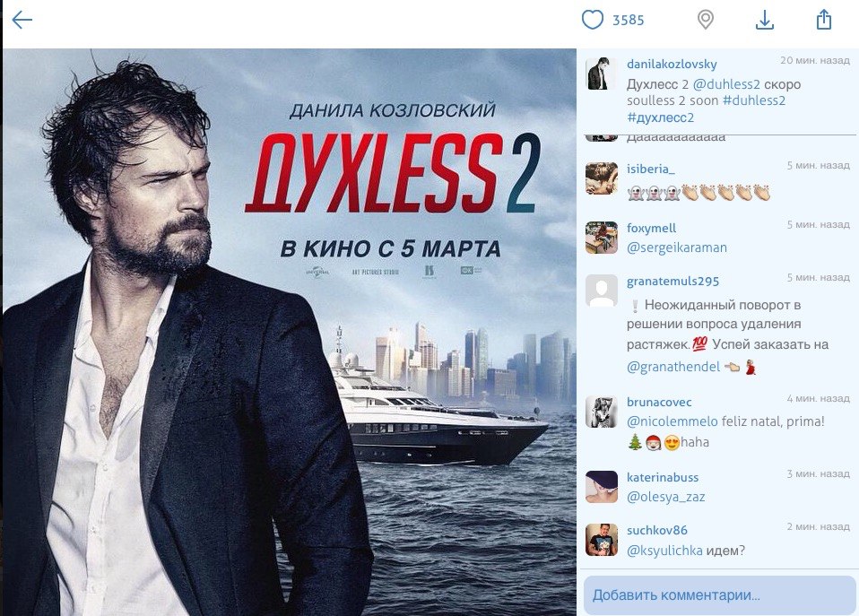Open the #духлесс2 hashtag

660,117
